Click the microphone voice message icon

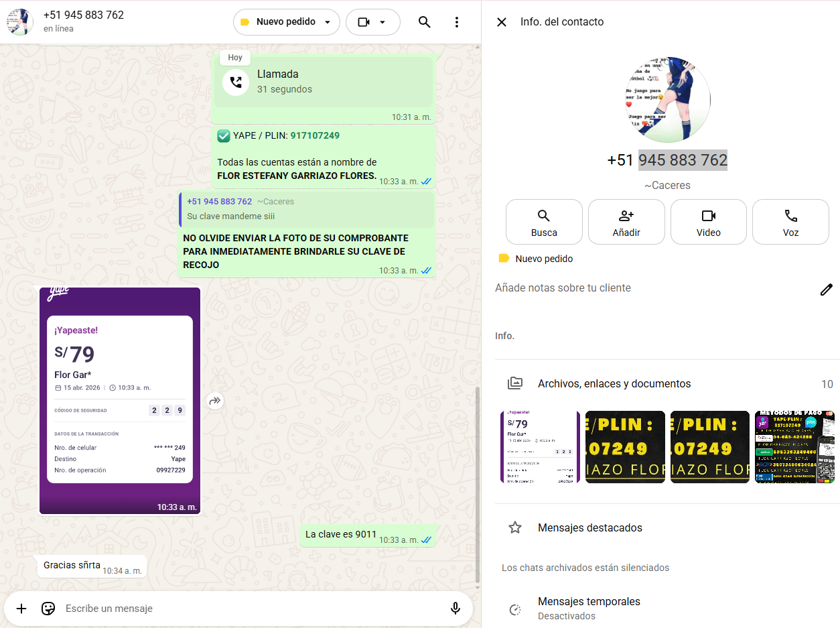pyautogui.click(x=456, y=609)
